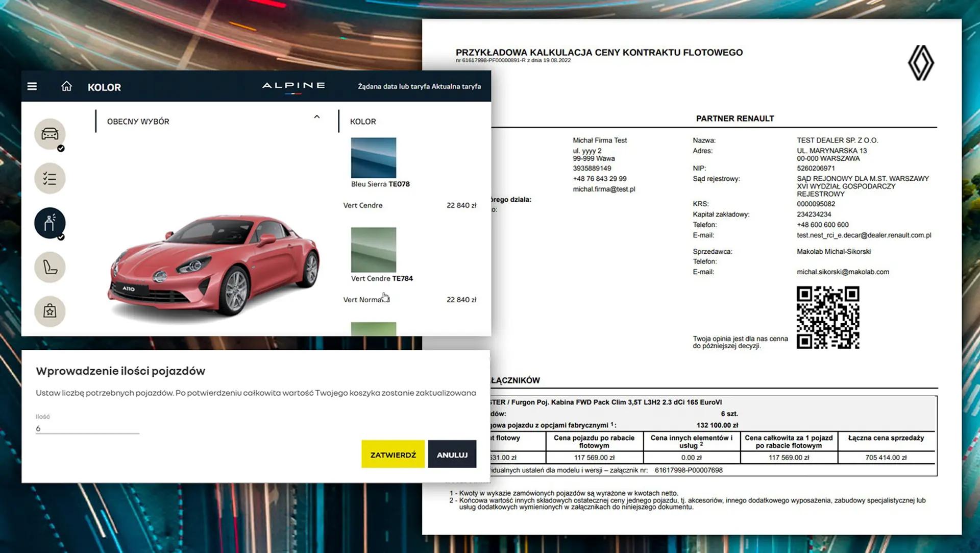Open the hamburger menu in Alpine configurator
This screenshot has width=980, height=553.
32,86
